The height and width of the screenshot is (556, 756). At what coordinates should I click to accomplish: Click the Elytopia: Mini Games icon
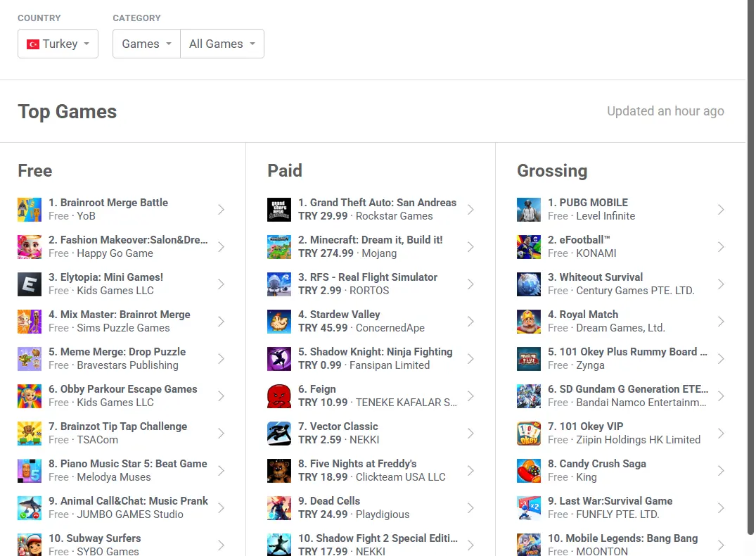click(x=30, y=284)
